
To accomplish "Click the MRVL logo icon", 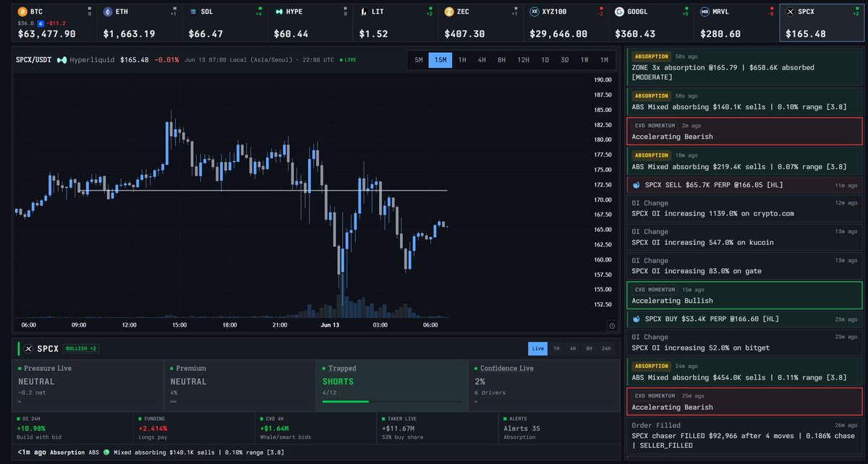I will point(705,12).
